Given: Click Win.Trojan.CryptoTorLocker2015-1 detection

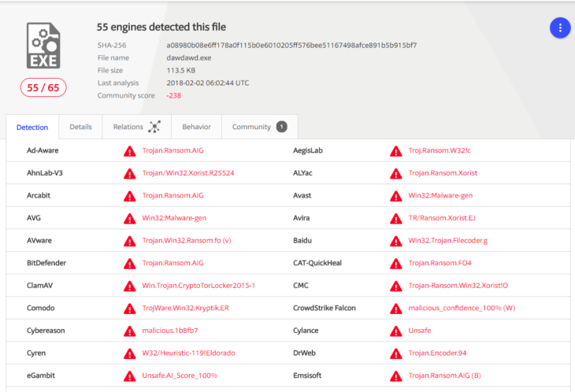Looking at the screenshot, I should coord(198,286).
